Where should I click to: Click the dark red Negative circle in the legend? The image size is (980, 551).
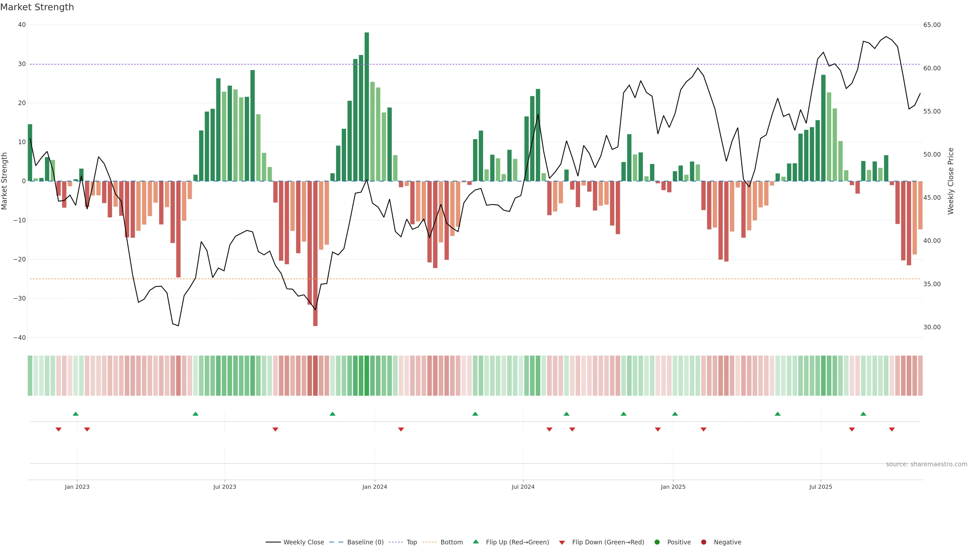click(x=703, y=542)
